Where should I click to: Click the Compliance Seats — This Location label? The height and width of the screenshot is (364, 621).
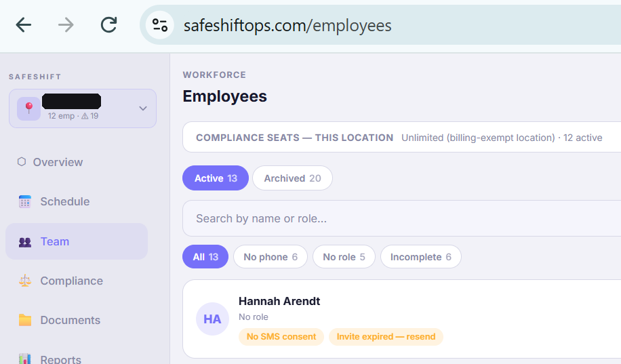pos(295,138)
